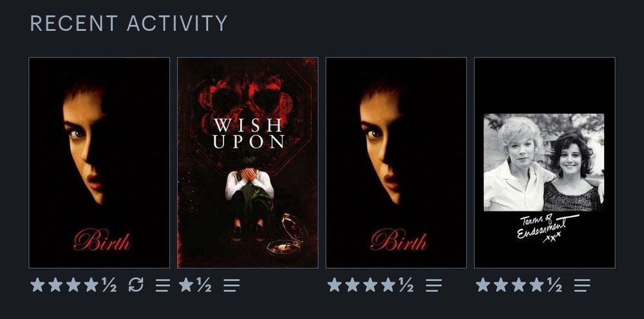The height and width of the screenshot is (319, 644).
Task: Click the WISH UPON title text on poster
Action: pos(249,134)
